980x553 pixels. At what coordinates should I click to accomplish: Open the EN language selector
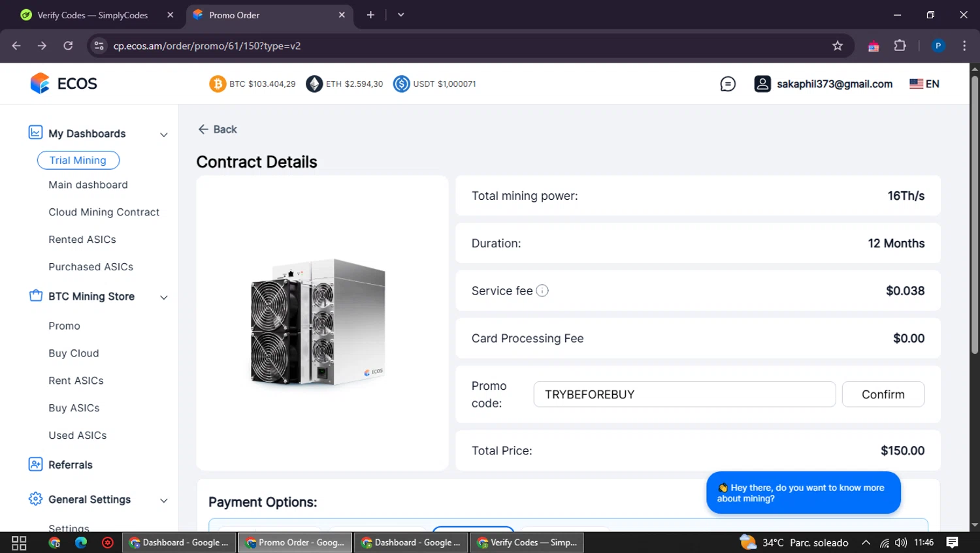click(x=924, y=84)
